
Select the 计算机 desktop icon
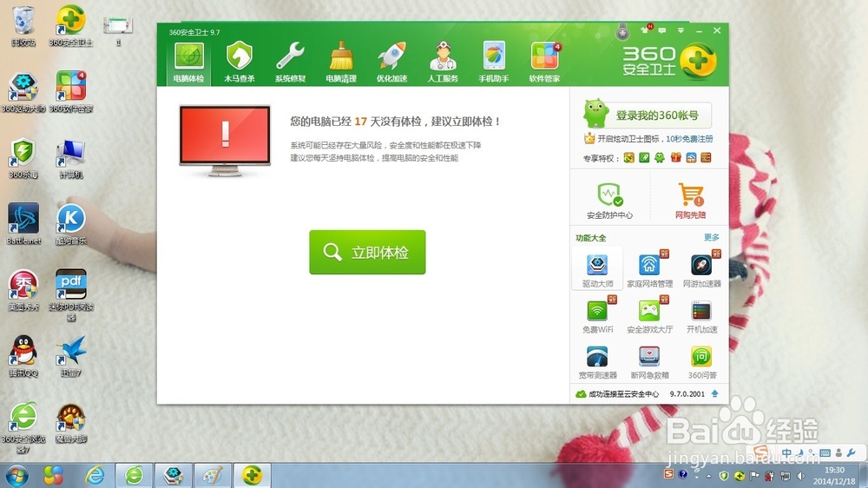(x=71, y=158)
